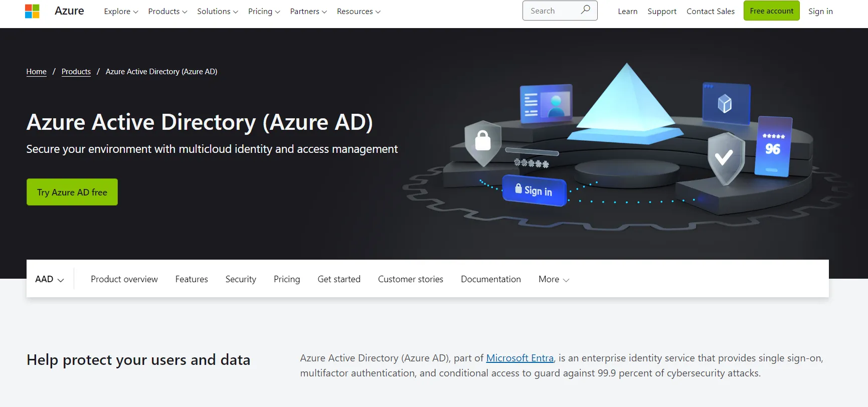The width and height of the screenshot is (868, 407).
Task: Switch to the Product overview tab
Action: (124, 279)
